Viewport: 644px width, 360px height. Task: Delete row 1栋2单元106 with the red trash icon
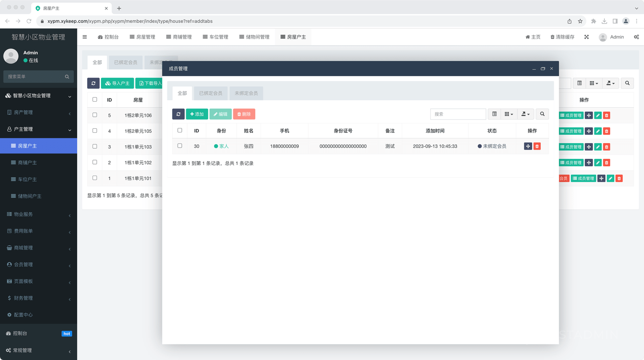click(x=607, y=115)
